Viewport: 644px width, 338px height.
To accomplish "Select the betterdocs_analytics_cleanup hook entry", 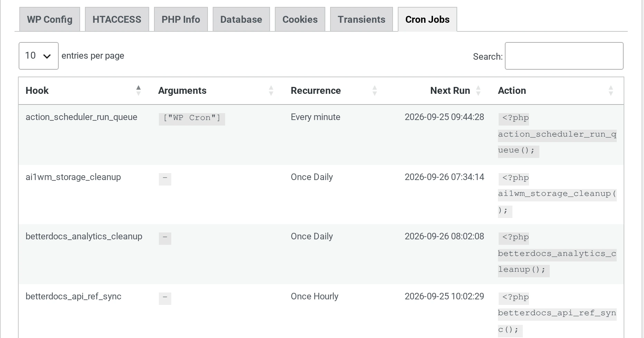I will pos(84,236).
